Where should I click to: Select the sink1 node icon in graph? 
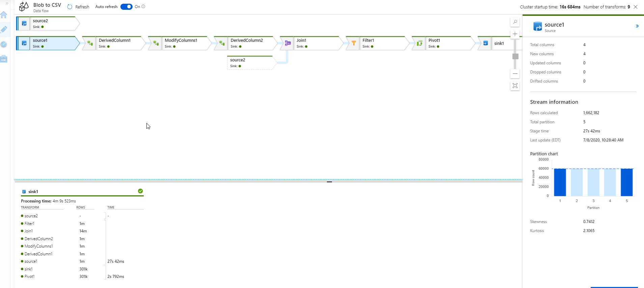[485, 43]
